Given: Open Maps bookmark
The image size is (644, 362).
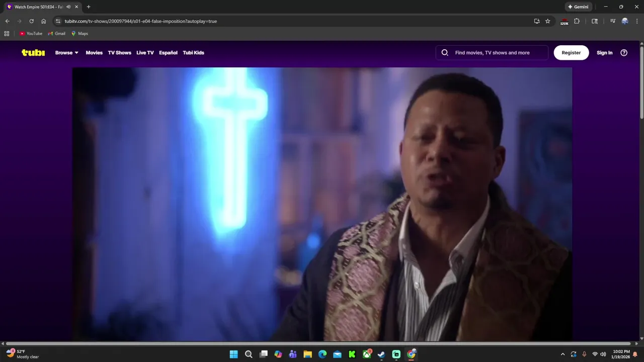Looking at the screenshot, I should tap(79, 34).
